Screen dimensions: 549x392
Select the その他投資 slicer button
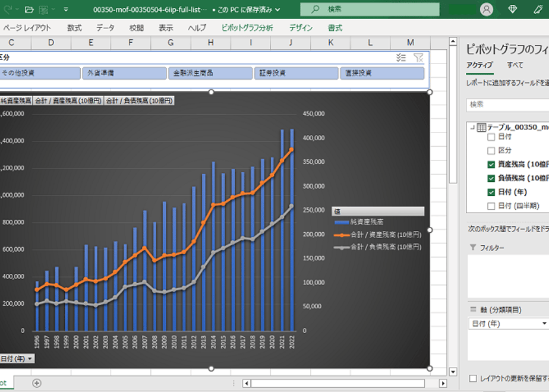[40, 73]
